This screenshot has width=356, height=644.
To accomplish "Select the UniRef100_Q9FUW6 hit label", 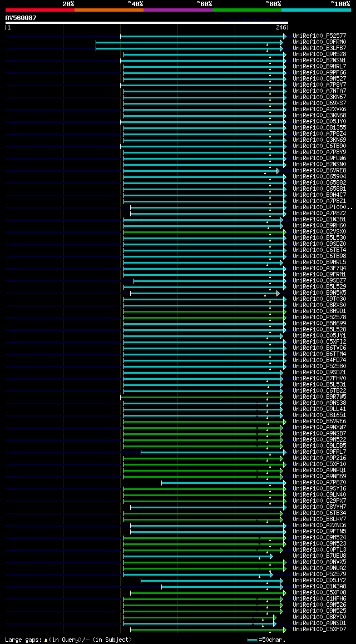I will (319, 158).
